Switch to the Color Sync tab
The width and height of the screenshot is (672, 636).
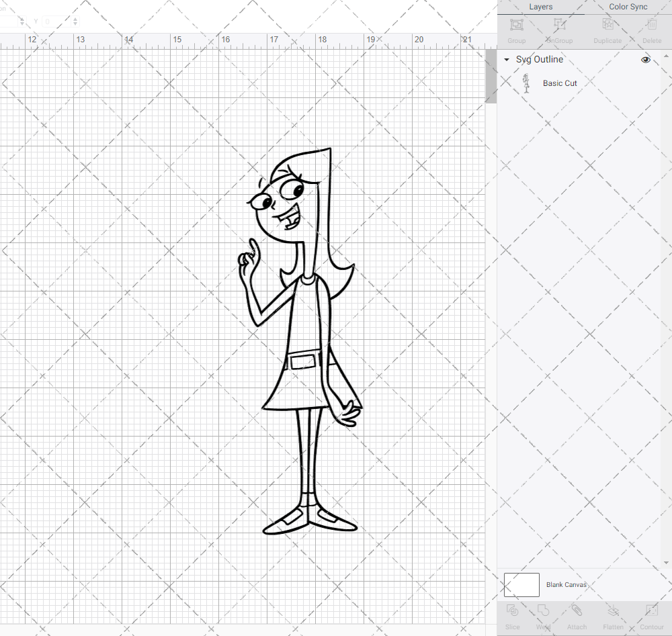(x=628, y=7)
